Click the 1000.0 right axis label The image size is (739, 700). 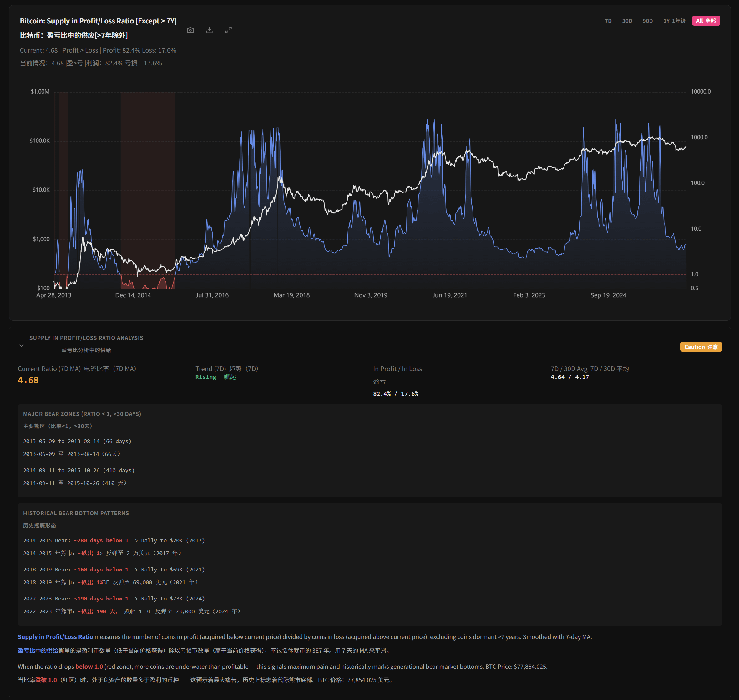(x=699, y=137)
